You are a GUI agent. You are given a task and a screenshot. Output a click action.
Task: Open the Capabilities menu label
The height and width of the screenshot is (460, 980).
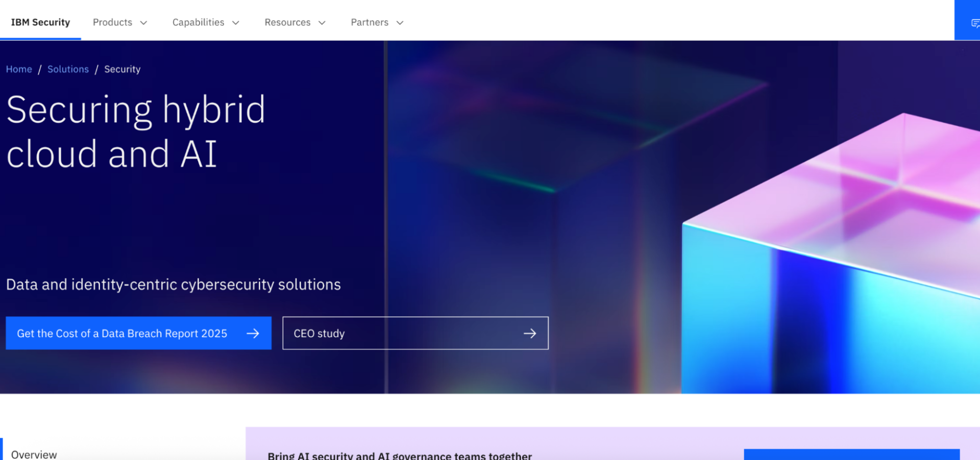click(198, 22)
